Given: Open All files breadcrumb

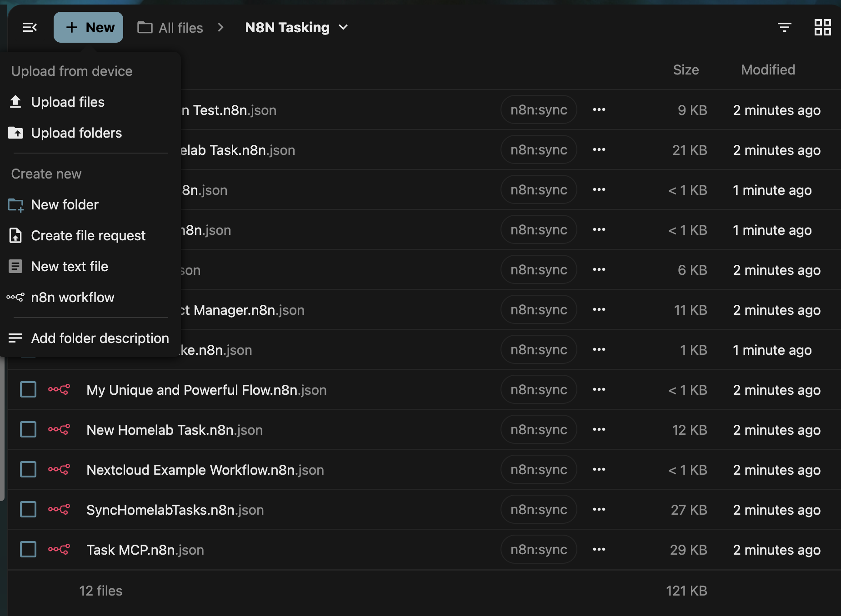Looking at the screenshot, I should coord(170,28).
